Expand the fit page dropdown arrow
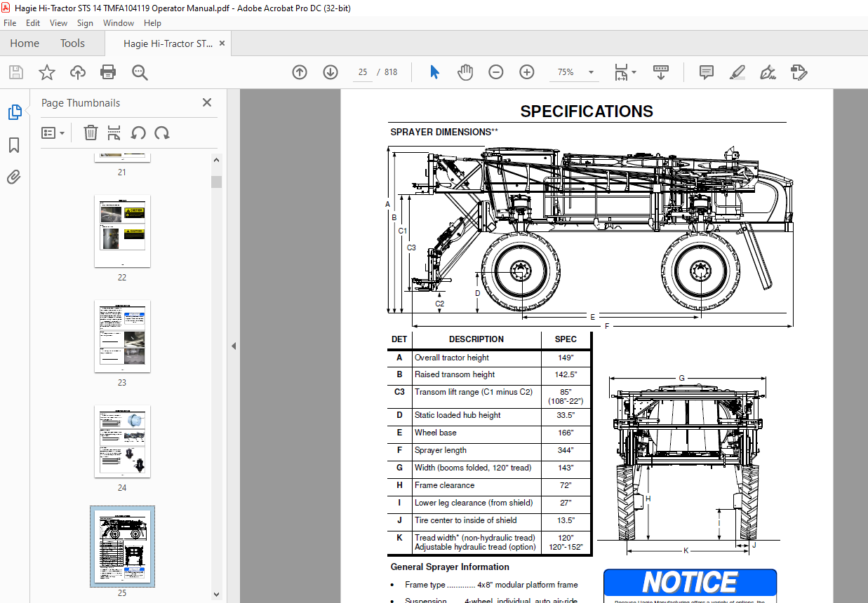Viewport: 868px width, 603px height. pos(634,72)
